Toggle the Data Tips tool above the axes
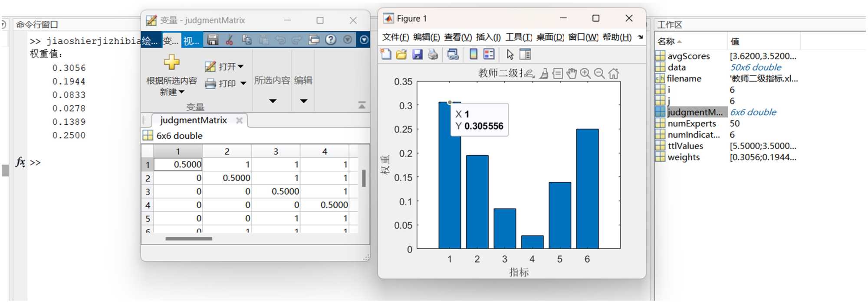868x302 pixels. 557,73
